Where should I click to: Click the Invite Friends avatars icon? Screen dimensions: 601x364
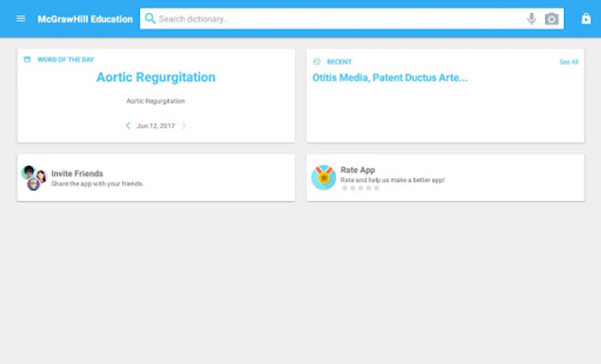click(34, 178)
